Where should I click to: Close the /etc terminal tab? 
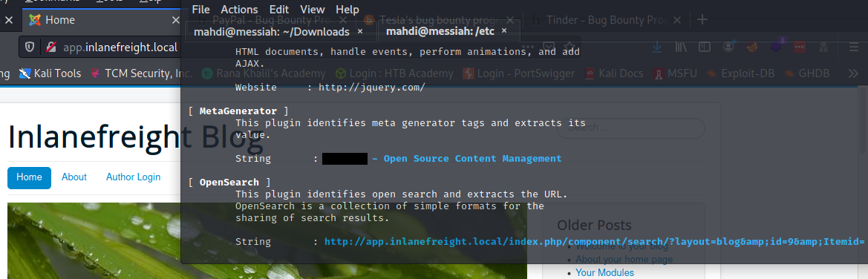503,31
